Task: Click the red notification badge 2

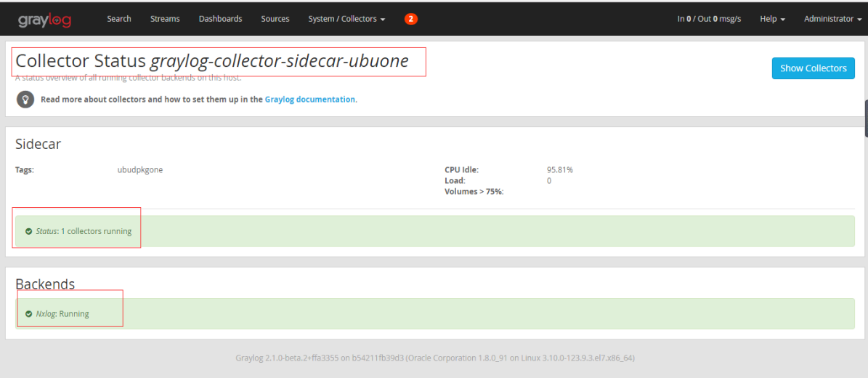Action: (x=410, y=19)
